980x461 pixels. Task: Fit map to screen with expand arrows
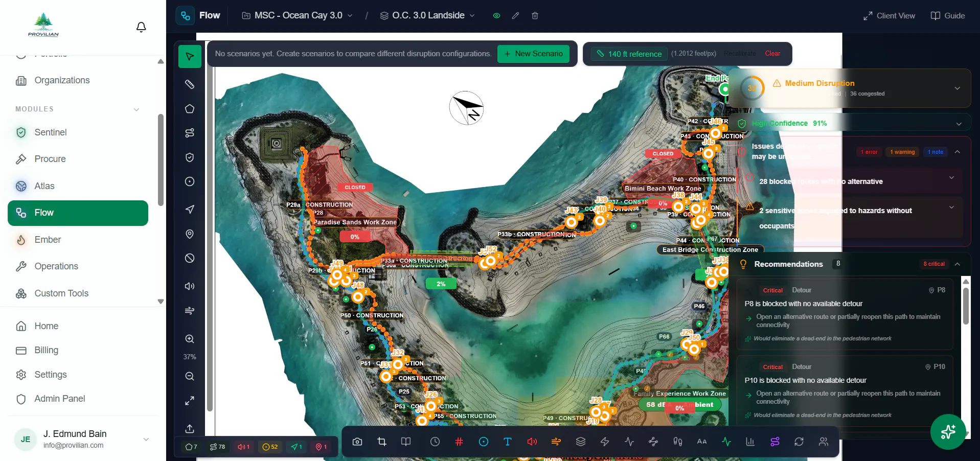tap(190, 401)
